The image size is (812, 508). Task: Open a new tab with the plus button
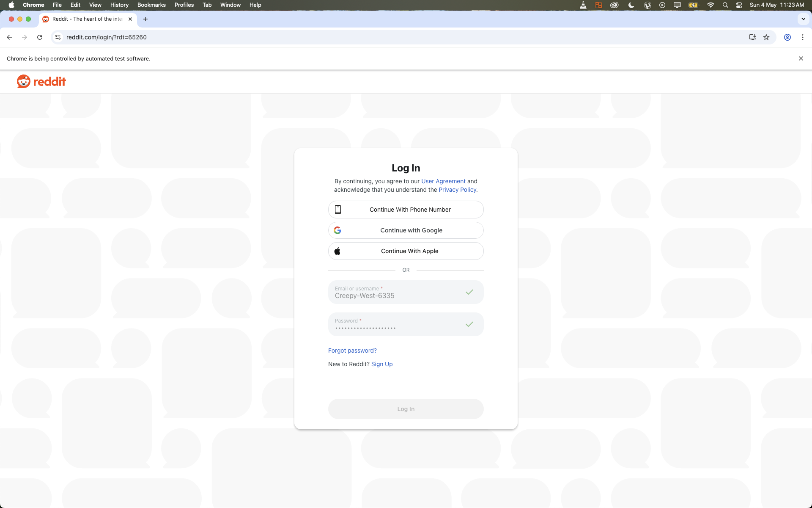tap(145, 19)
